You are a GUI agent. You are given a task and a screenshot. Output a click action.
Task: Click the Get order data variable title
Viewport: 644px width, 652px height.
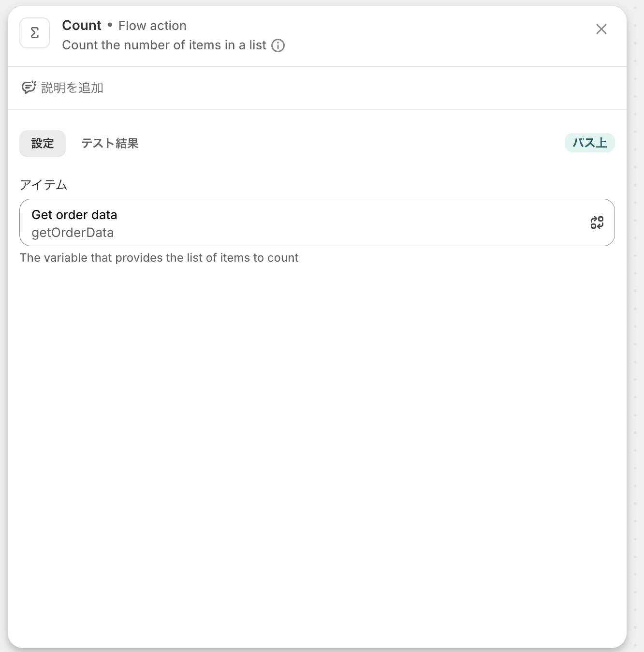(x=74, y=215)
